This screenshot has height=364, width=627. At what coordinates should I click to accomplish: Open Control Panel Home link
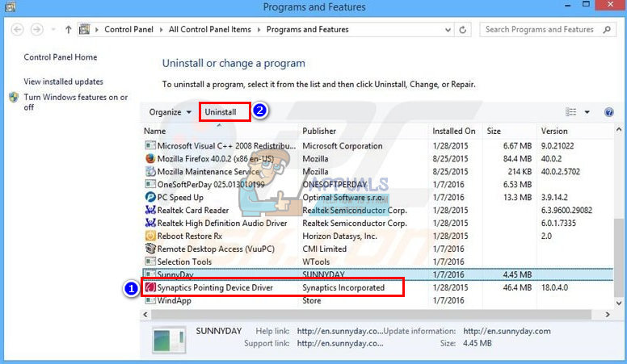tap(61, 57)
